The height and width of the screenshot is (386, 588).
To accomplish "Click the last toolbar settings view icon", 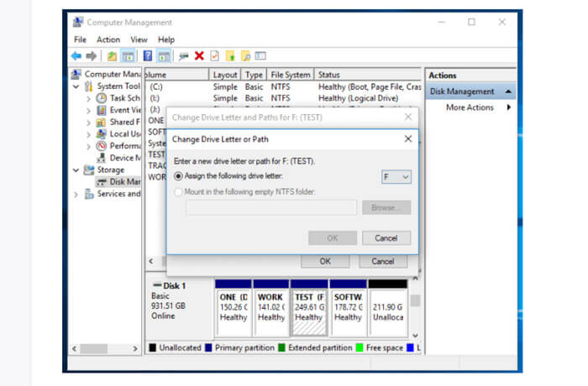I will pyautogui.click(x=260, y=56).
